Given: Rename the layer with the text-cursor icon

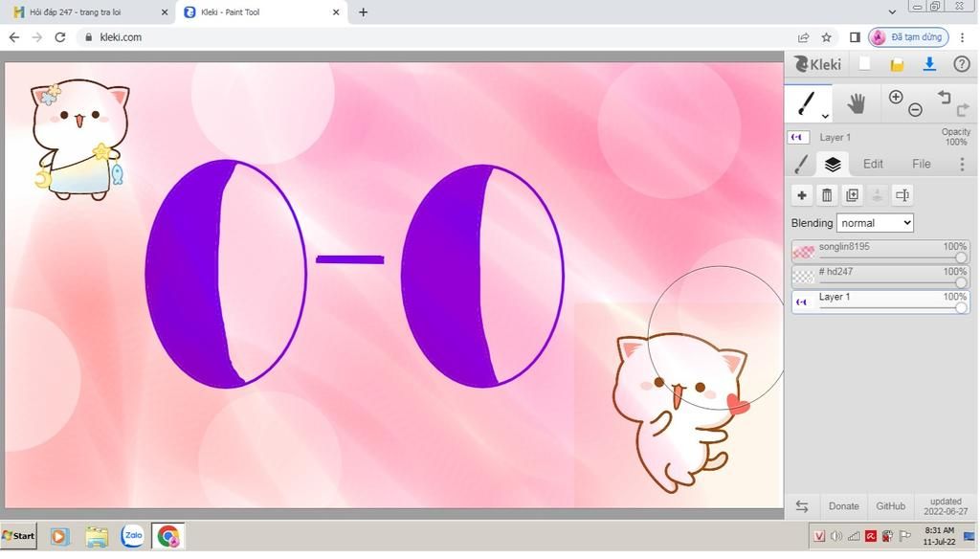Looking at the screenshot, I should pos(902,195).
